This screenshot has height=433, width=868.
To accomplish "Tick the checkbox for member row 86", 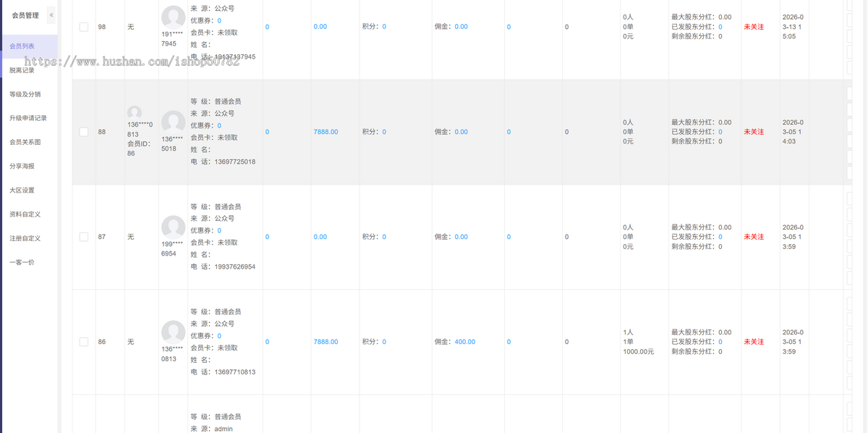I will point(84,342).
